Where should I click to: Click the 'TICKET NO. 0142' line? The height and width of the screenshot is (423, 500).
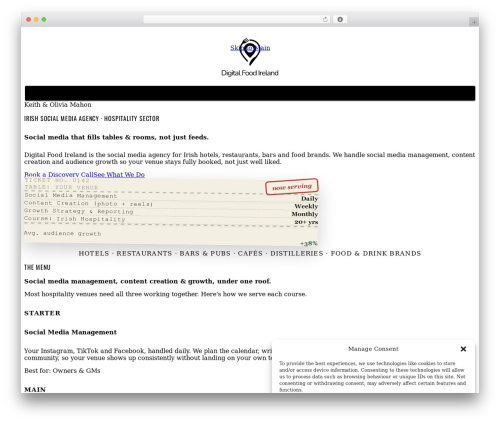pyautogui.click(x=57, y=180)
